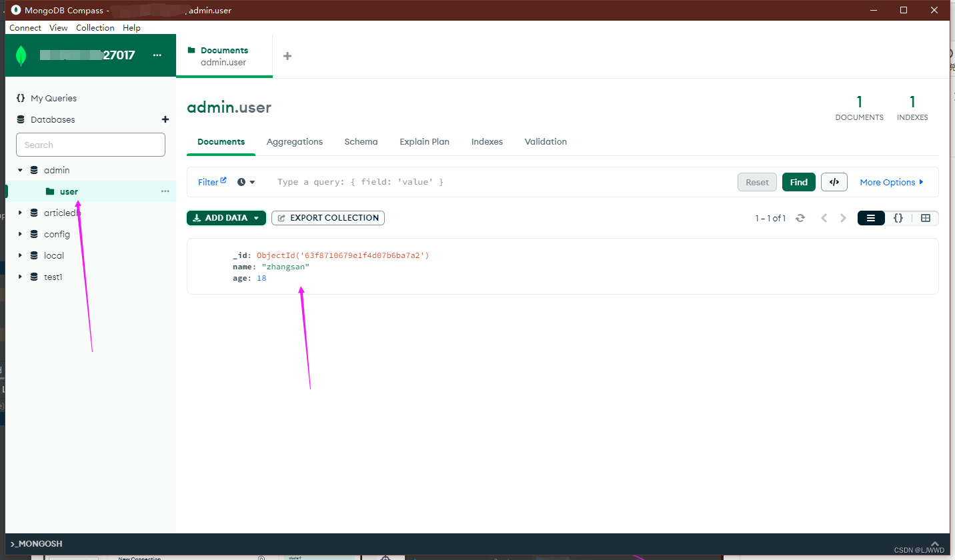Expand the config database
The image size is (955, 560).
[x=20, y=234]
